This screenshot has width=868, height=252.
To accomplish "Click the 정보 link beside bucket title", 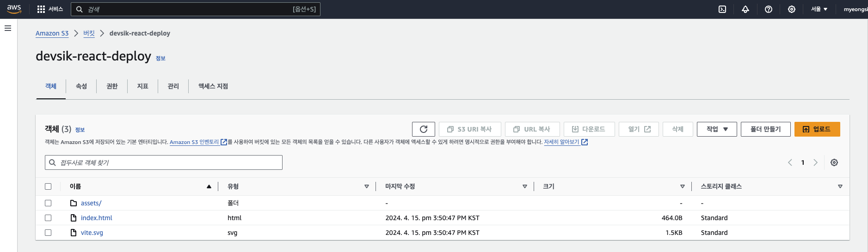I will pyautogui.click(x=160, y=58).
